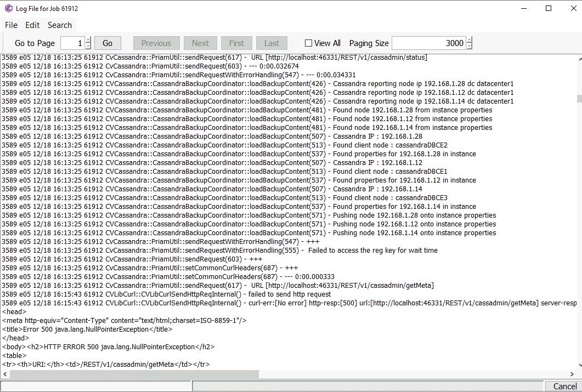Click the '<tr><th>URI:' table row line
Viewport: 582px width, 392px height.
tap(106, 365)
